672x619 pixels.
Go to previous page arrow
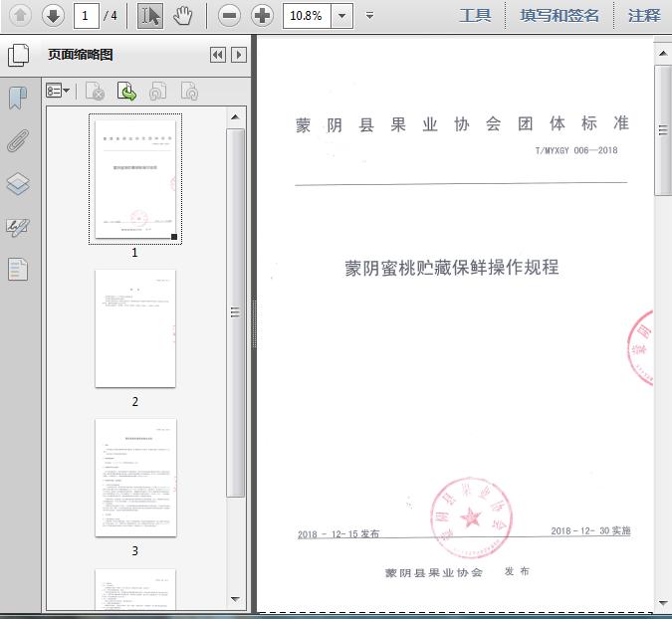pyautogui.click(x=20, y=16)
